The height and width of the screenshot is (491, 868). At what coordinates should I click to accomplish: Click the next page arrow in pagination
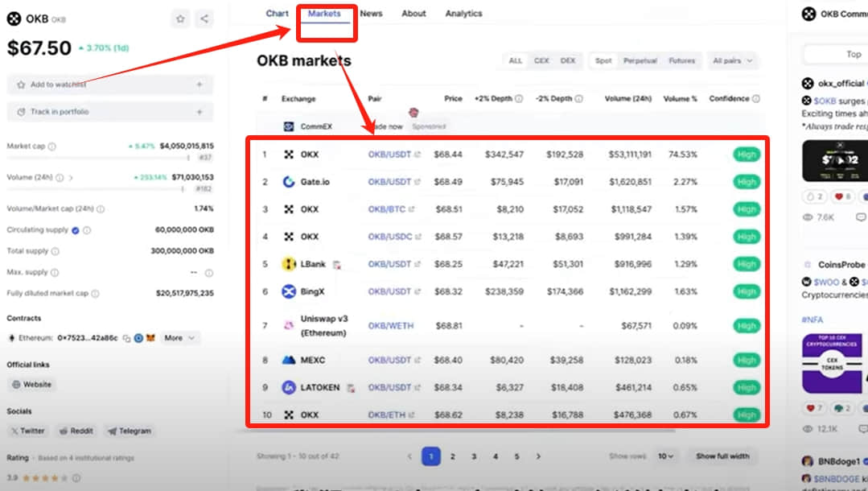538,456
